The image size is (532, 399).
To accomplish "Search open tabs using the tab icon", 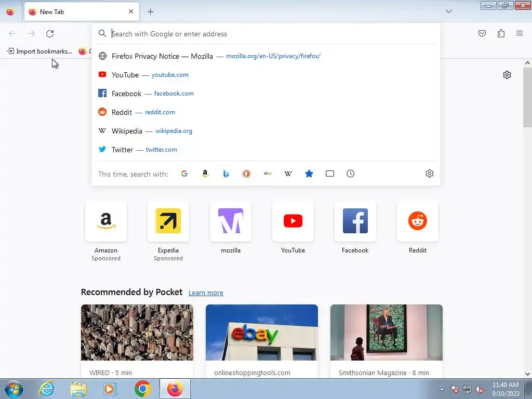I will click(x=330, y=174).
